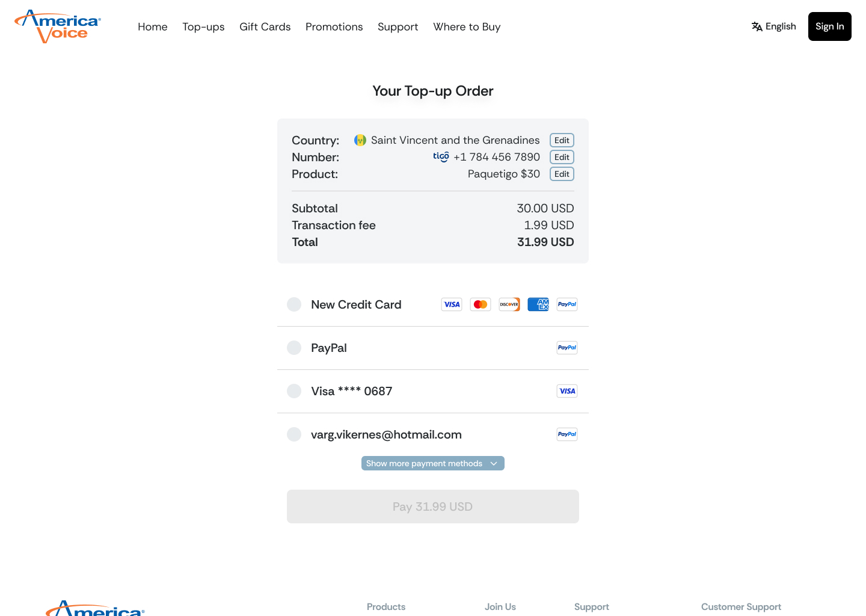This screenshot has width=866, height=616.
Task: Edit the Number field
Action: (562, 157)
